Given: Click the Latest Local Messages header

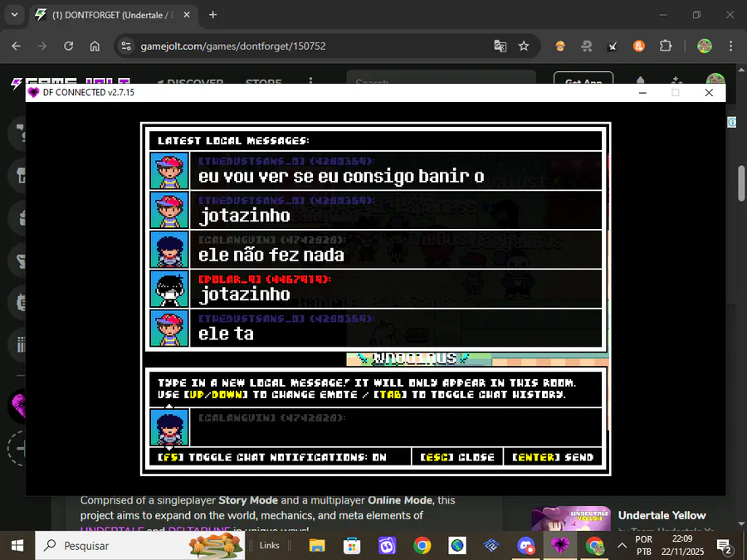Looking at the screenshot, I should [x=233, y=140].
